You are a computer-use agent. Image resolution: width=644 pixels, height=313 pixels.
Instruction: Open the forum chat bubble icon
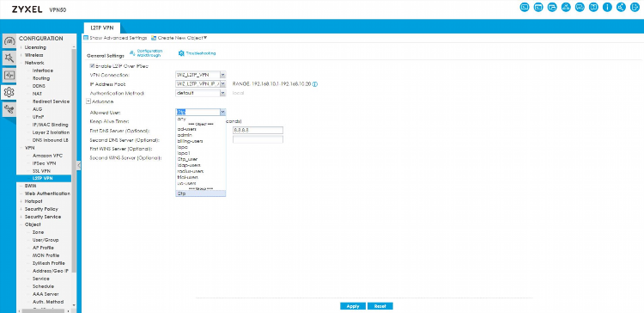pyautogui.click(x=580, y=8)
